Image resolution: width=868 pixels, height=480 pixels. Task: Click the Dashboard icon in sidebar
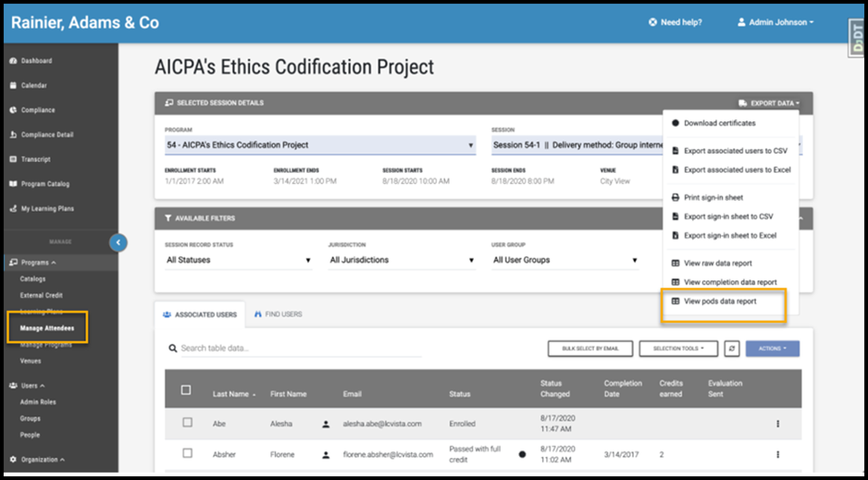pos(13,61)
